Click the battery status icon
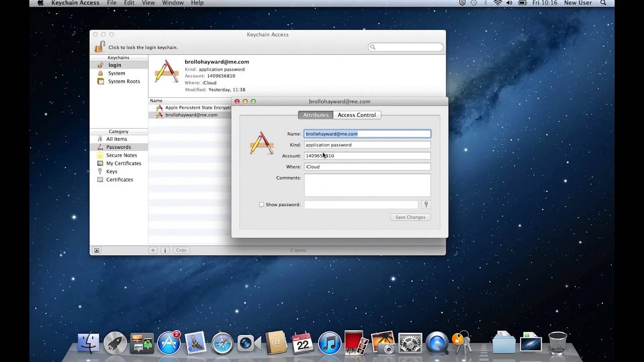The width and height of the screenshot is (644, 362). click(523, 3)
